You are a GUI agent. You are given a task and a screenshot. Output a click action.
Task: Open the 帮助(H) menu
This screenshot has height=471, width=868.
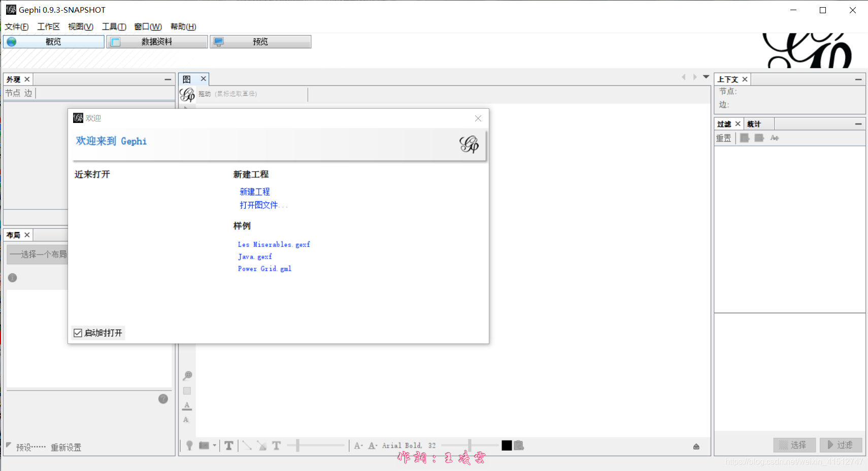pyautogui.click(x=183, y=26)
